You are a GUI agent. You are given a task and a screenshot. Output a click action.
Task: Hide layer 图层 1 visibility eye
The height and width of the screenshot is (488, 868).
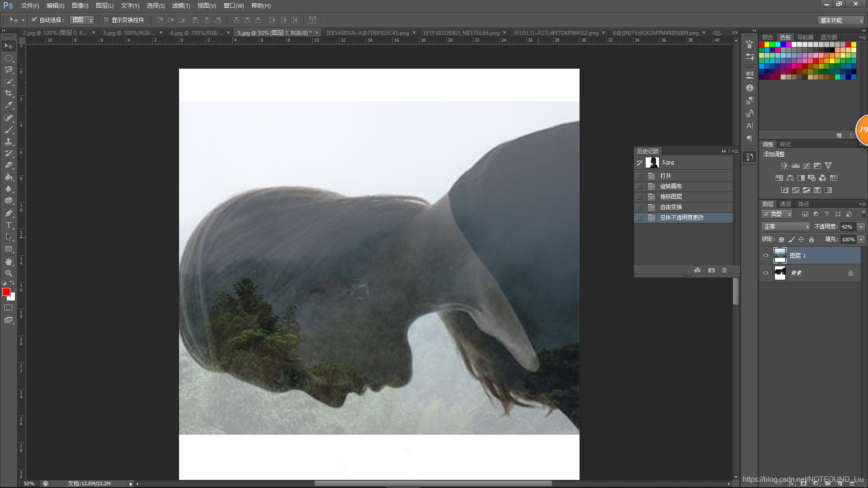click(x=766, y=256)
